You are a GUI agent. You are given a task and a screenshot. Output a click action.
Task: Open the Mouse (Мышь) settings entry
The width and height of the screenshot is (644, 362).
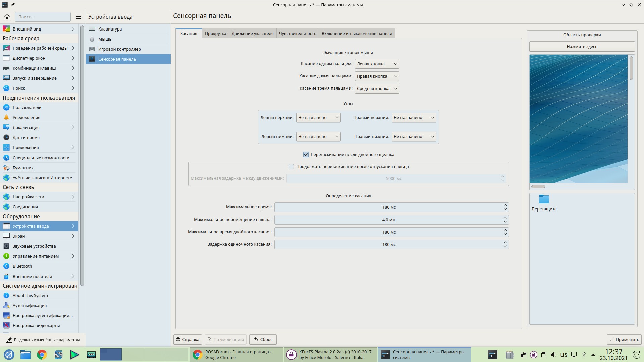(105, 39)
